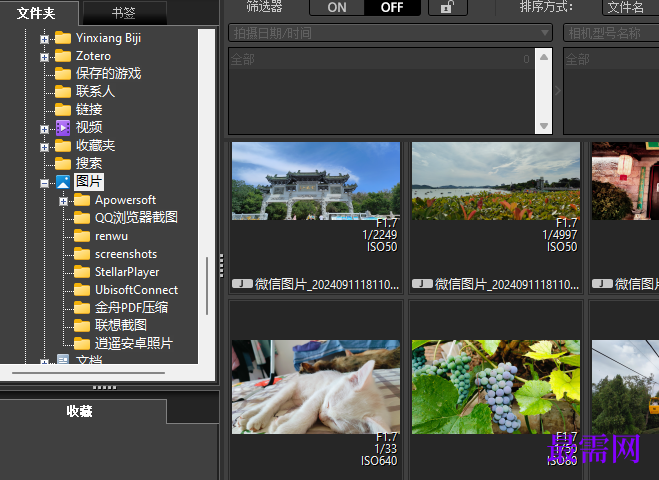Turn the filter OFF
This screenshot has width=659, height=480.
pos(392,8)
